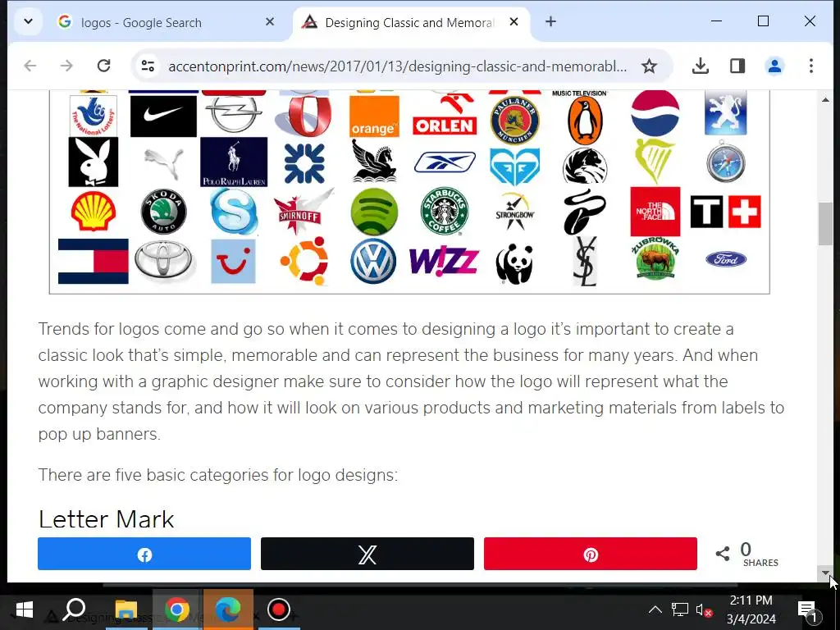Click the WWF panda logo
Viewport: 840px width, 630px height.
pos(514,262)
